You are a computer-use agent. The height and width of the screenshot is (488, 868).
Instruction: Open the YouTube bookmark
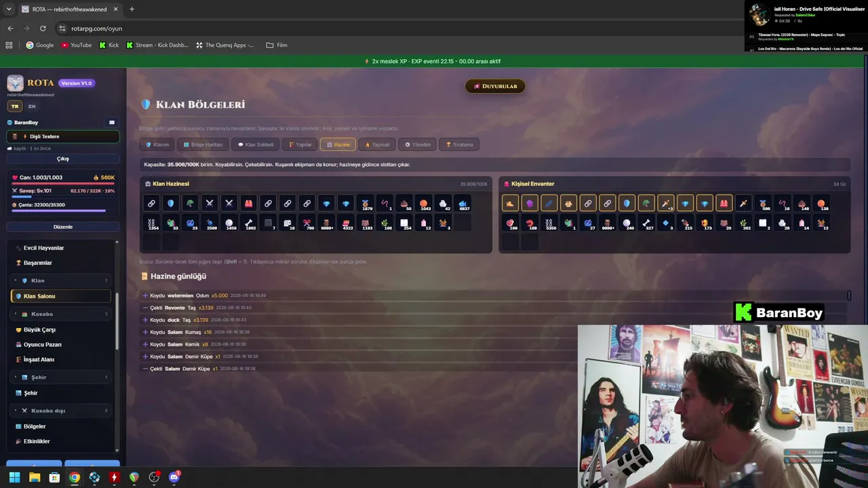(77, 45)
